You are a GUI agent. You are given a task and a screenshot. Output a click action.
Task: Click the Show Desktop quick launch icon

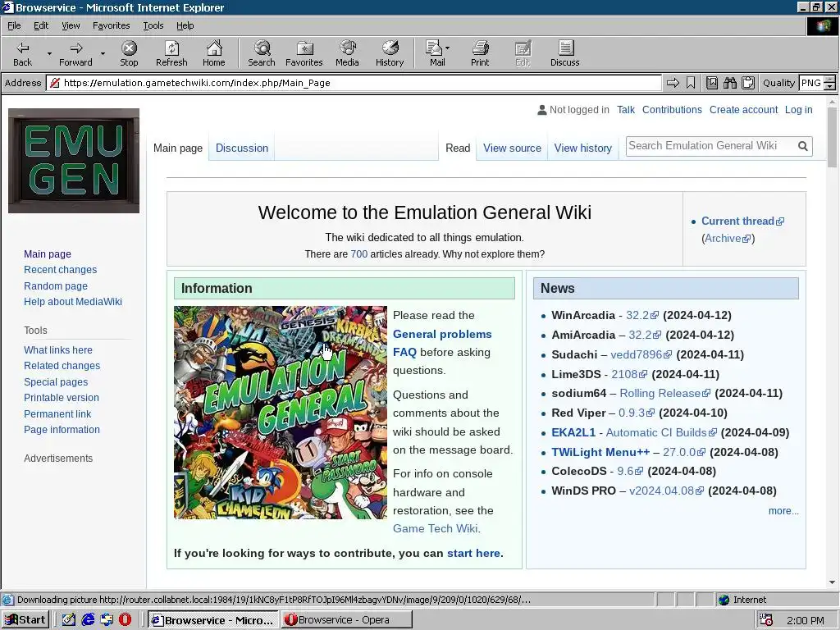coord(69,619)
